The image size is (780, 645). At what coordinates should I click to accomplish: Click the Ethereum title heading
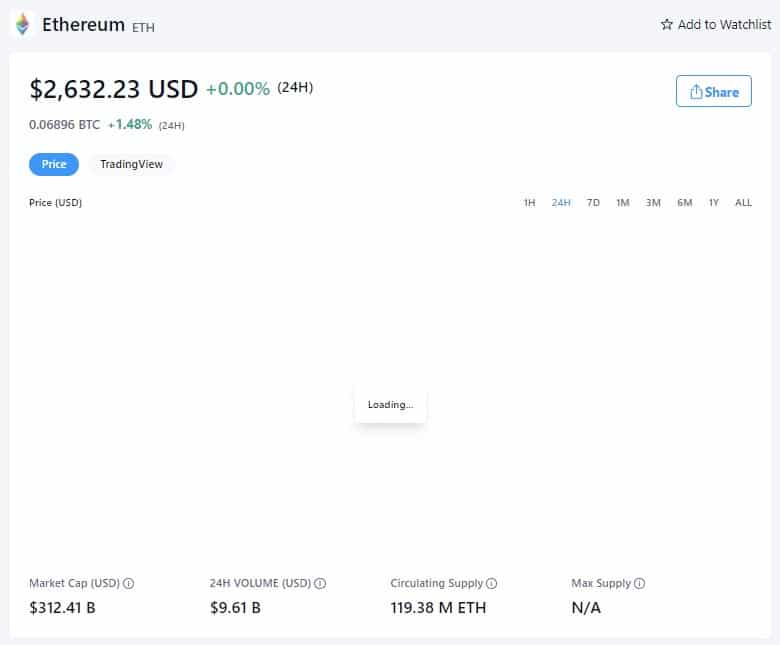click(x=84, y=24)
